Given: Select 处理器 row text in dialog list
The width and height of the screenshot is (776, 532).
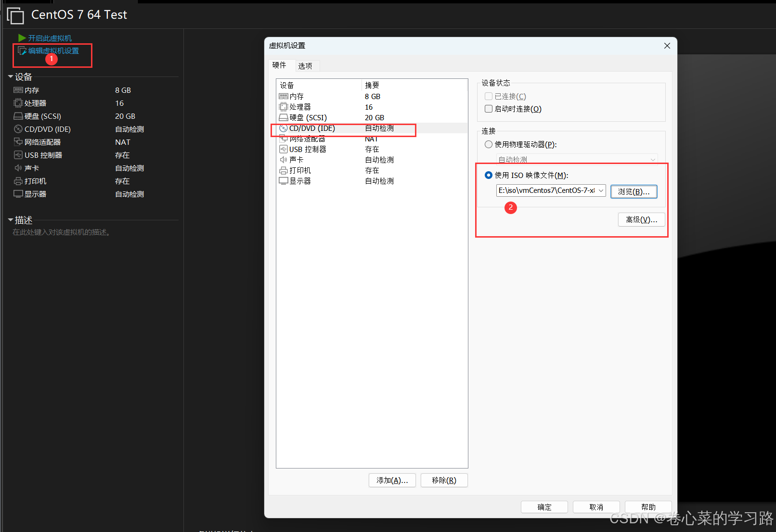Looking at the screenshot, I should [x=300, y=107].
